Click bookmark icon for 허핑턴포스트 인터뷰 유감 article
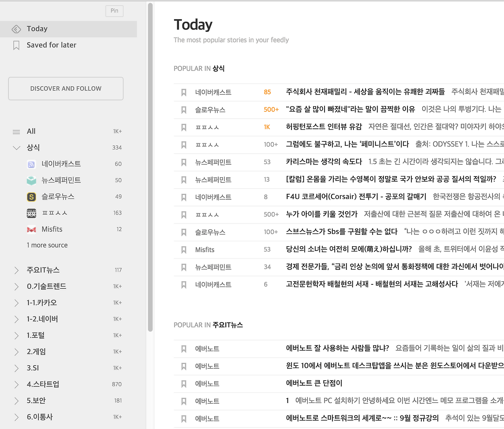The width and height of the screenshot is (504, 429). pyautogui.click(x=183, y=127)
